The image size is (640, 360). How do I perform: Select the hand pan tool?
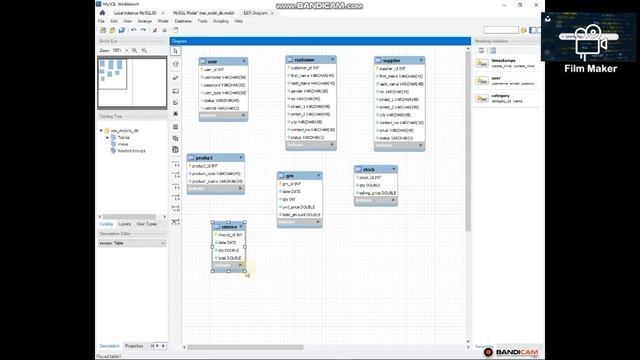[x=176, y=64]
